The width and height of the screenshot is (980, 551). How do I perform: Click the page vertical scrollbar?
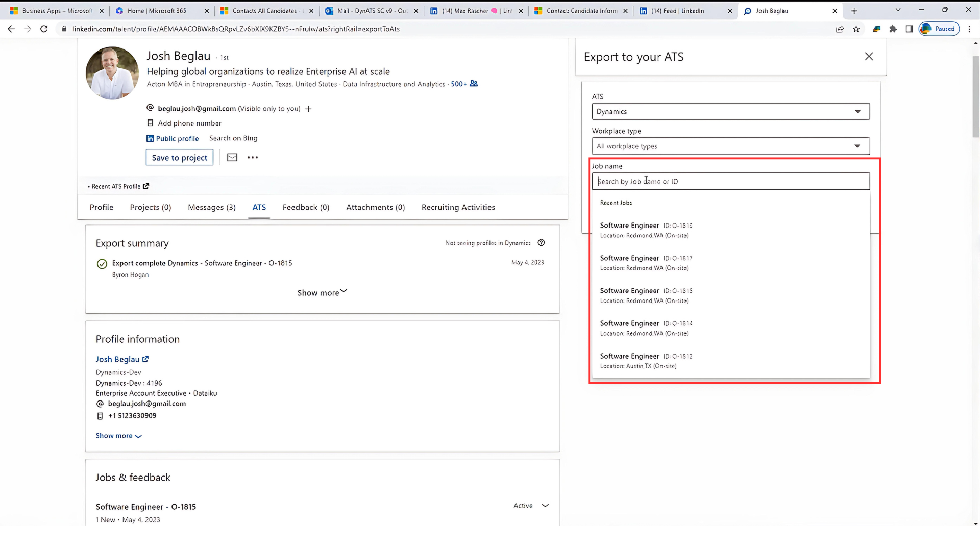tap(976, 97)
